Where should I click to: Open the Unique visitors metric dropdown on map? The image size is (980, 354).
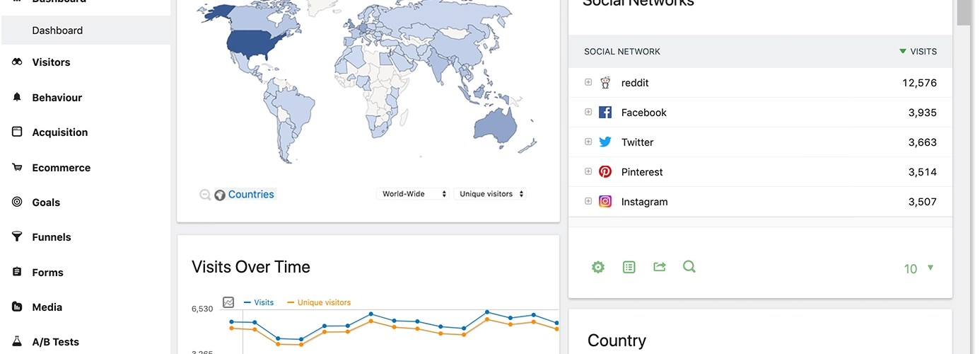click(x=491, y=194)
